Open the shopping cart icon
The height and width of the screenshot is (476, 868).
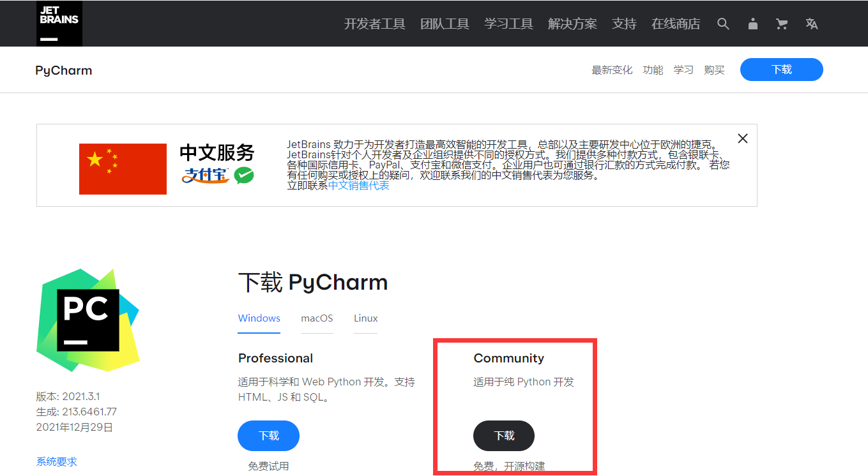pyautogui.click(x=782, y=24)
